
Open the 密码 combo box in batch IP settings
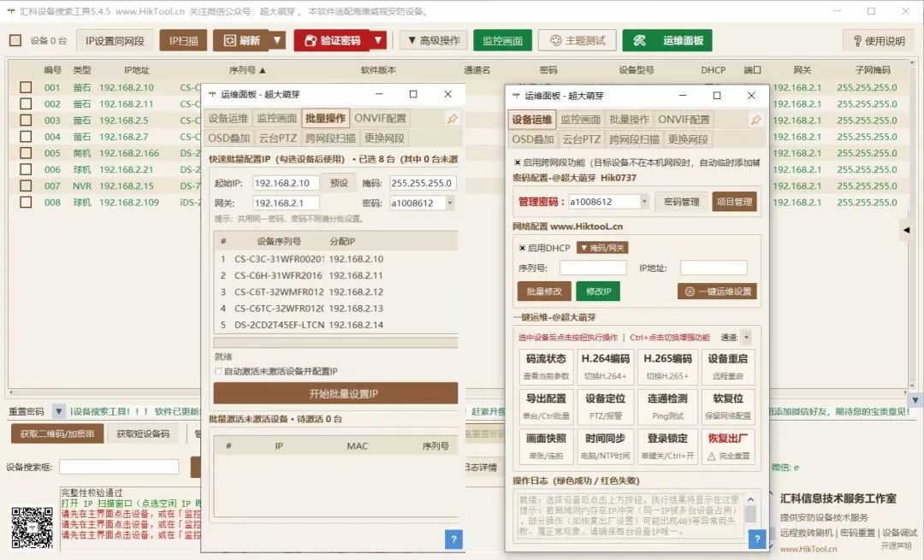tap(450, 203)
